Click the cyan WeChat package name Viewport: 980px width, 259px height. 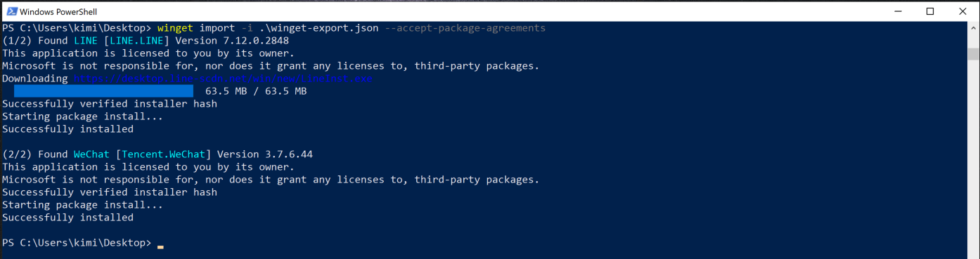coord(91,154)
